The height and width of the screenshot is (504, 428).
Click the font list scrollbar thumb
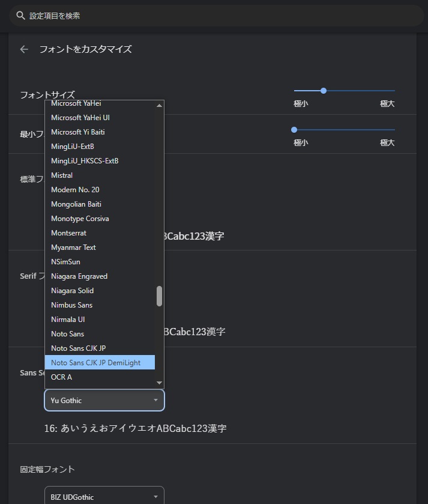click(159, 296)
